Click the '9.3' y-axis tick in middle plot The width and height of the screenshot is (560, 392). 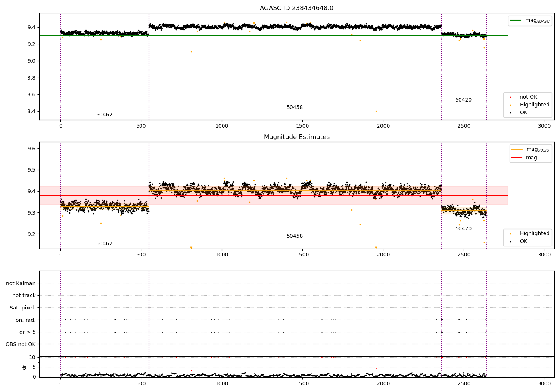(31, 213)
